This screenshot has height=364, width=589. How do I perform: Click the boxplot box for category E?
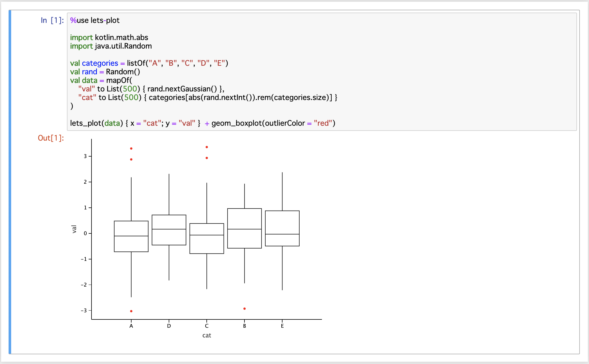[x=282, y=228]
